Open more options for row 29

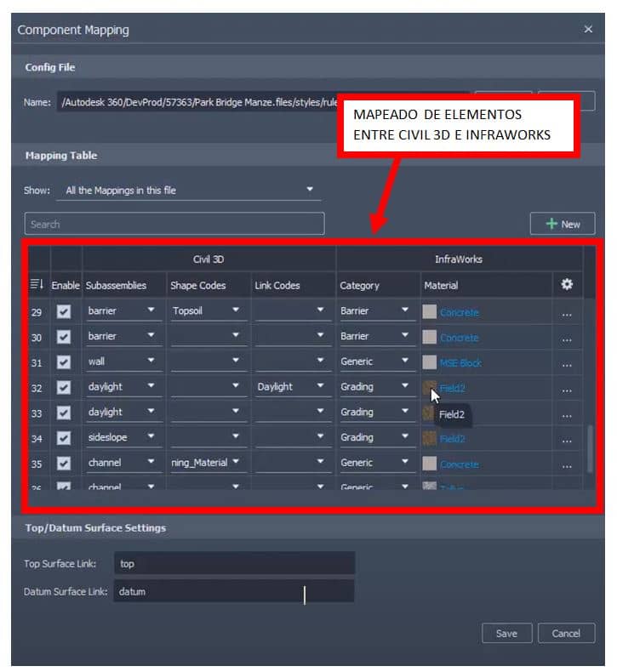[567, 315]
